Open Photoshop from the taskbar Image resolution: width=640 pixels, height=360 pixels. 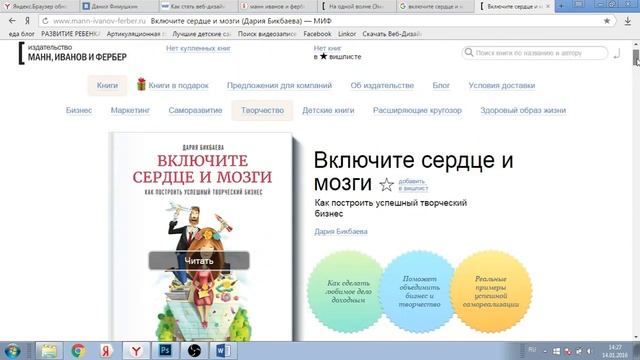(x=165, y=351)
